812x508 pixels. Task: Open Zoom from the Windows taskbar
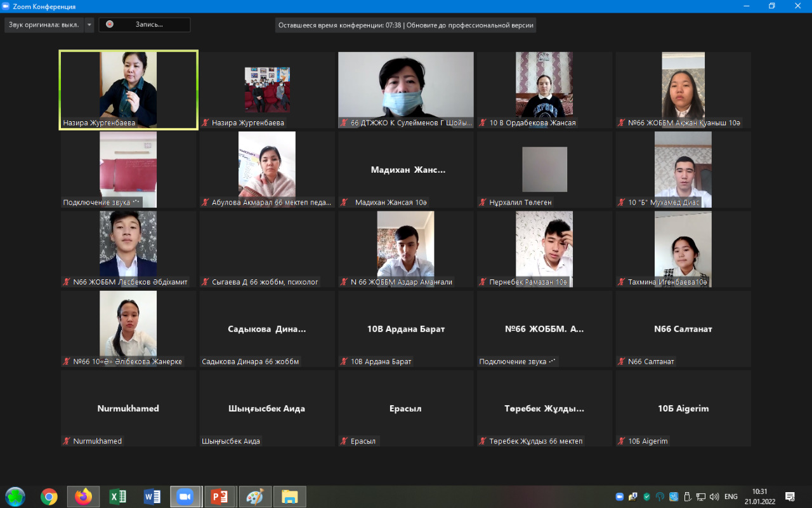click(185, 497)
